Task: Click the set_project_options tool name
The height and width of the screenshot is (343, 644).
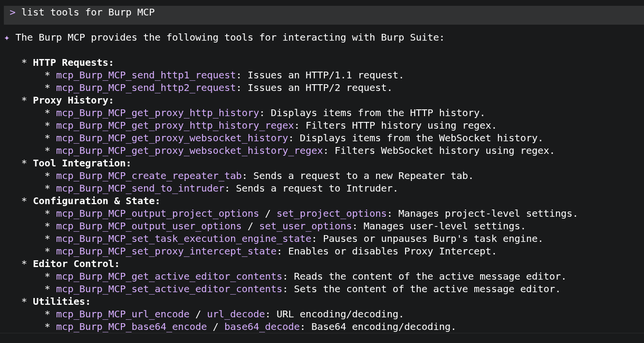Action: pos(332,214)
